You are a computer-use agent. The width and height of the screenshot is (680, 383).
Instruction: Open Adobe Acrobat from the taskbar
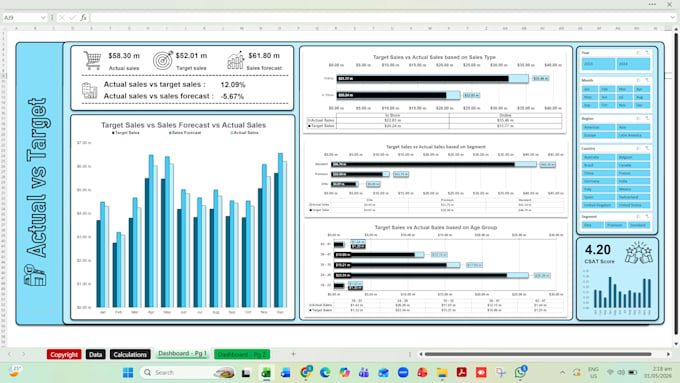point(461,373)
